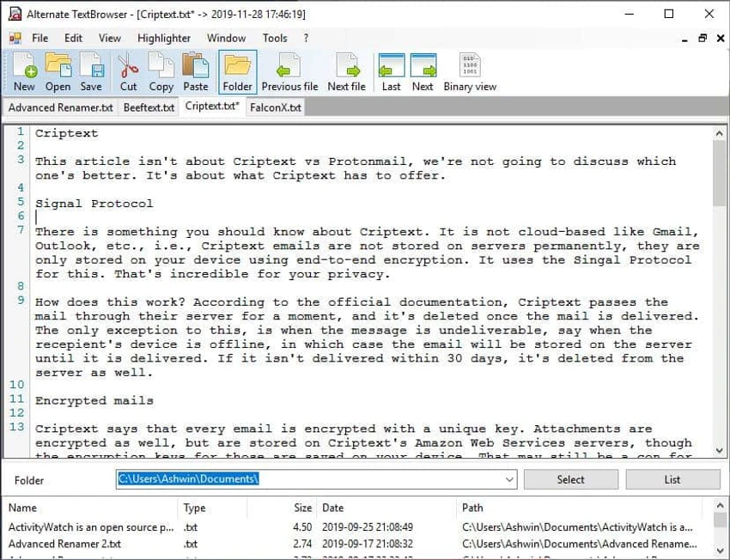
Task: Toggle the Folder panel toolbar button
Action: tap(237, 71)
